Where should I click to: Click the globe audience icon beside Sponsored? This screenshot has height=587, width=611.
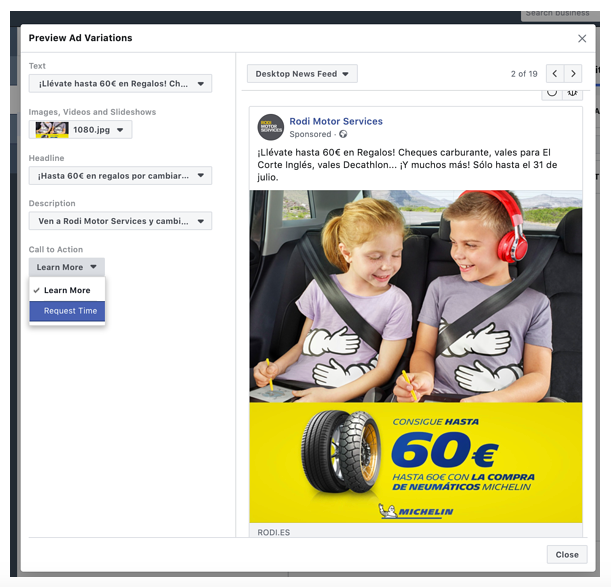pos(343,134)
